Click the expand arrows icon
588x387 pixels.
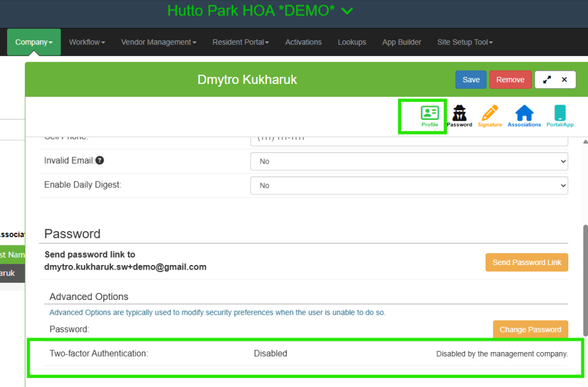tap(547, 80)
